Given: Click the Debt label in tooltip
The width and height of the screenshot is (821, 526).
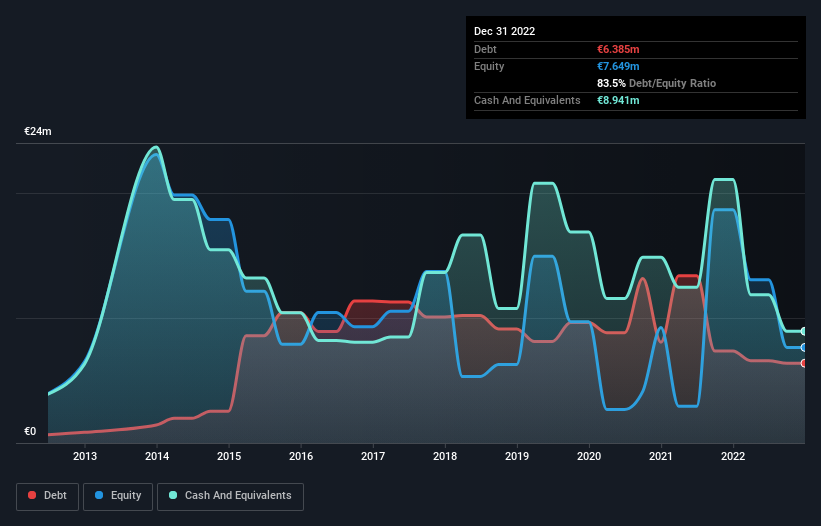Looking at the screenshot, I should (485, 49).
